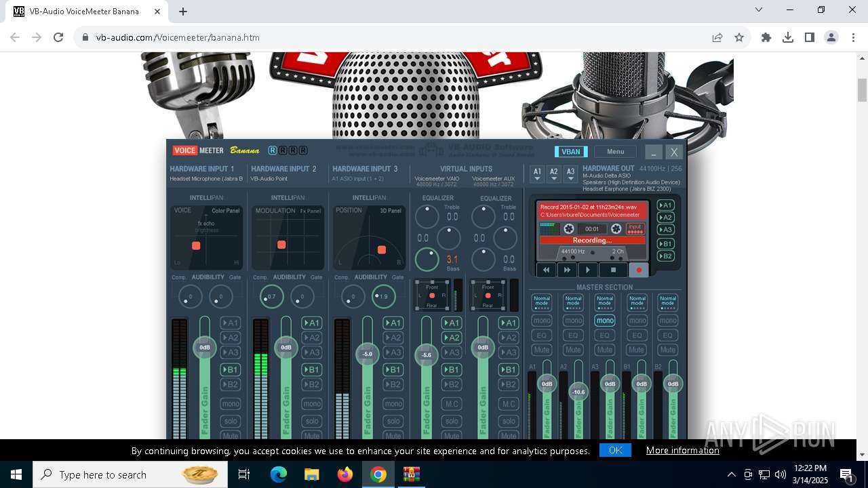
Task: Toggle the Chrome side panel icon
Action: pyautogui.click(x=810, y=37)
